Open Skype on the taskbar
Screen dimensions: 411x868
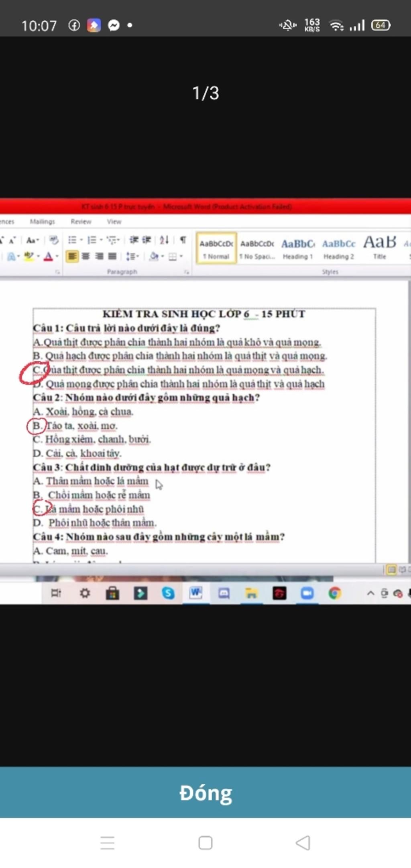click(x=168, y=593)
